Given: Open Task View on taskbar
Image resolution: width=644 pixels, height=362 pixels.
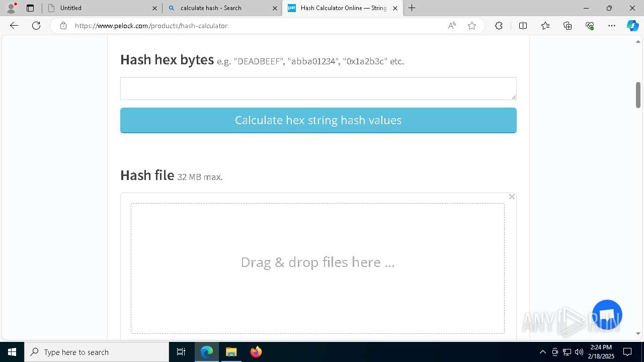Looking at the screenshot, I should (x=181, y=352).
